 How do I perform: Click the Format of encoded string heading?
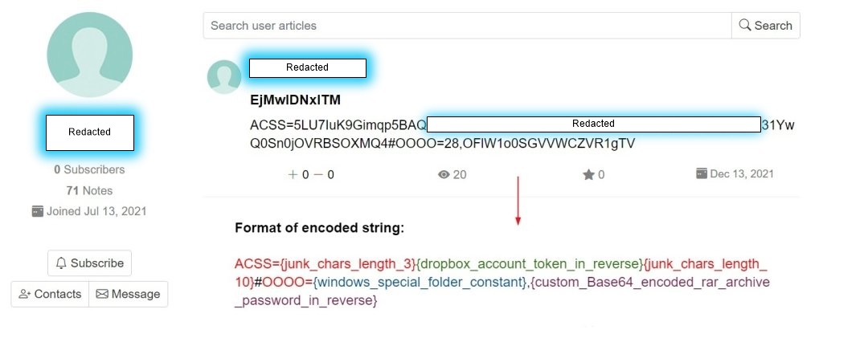click(x=319, y=228)
